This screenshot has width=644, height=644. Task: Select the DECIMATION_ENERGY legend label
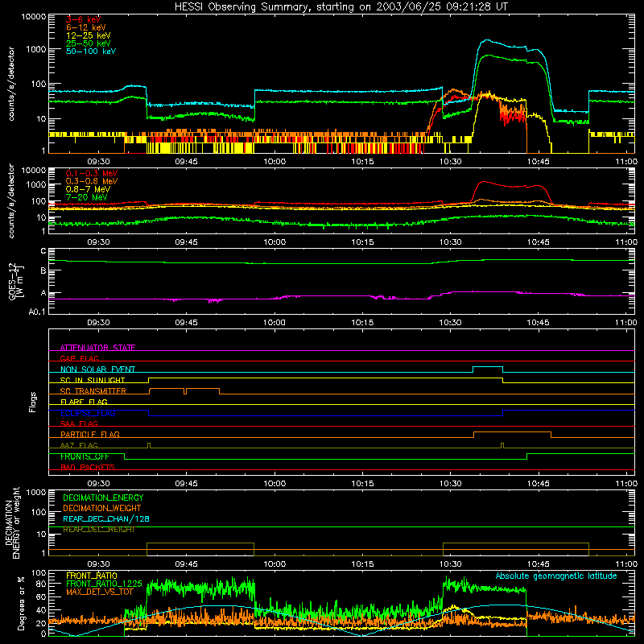click(x=103, y=497)
